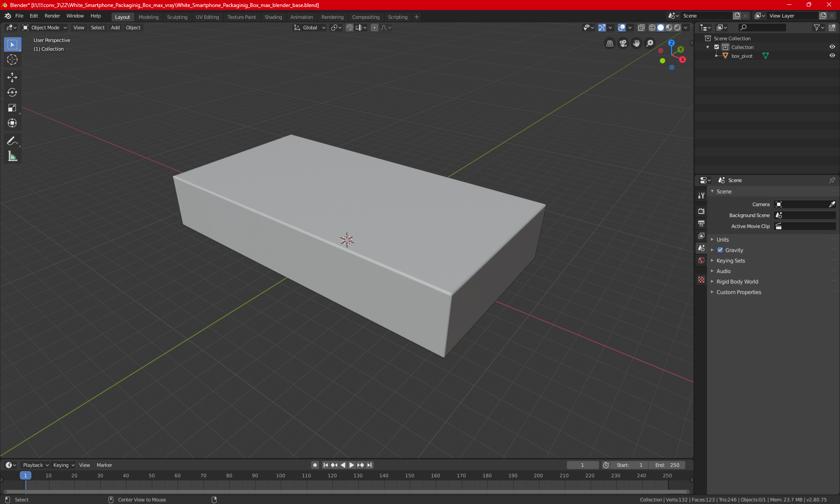Select the Rotate tool
The height and width of the screenshot is (504, 840).
tap(12, 92)
